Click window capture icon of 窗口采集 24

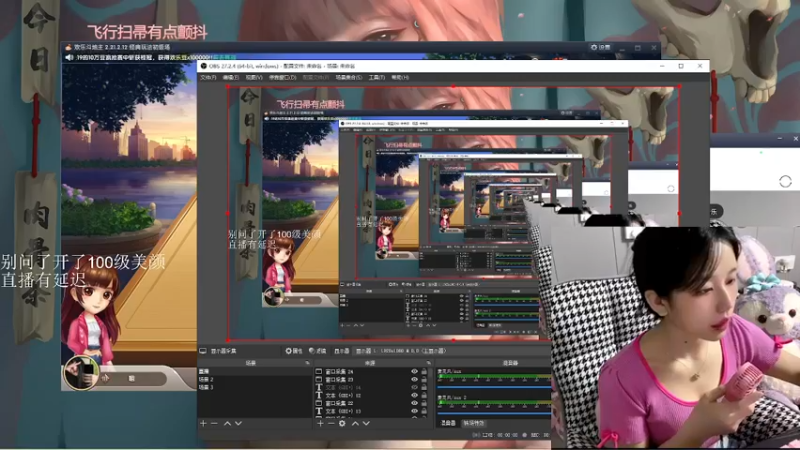pyautogui.click(x=319, y=371)
